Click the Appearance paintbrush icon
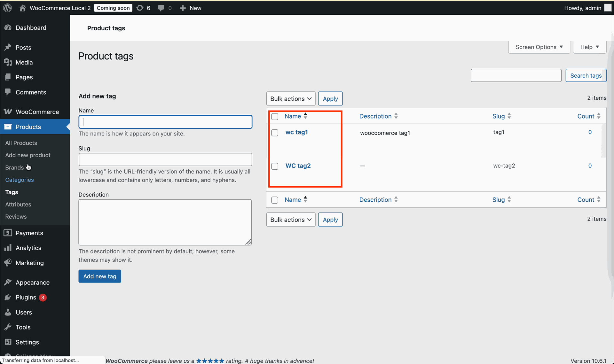The width and height of the screenshot is (614, 364). point(8,283)
